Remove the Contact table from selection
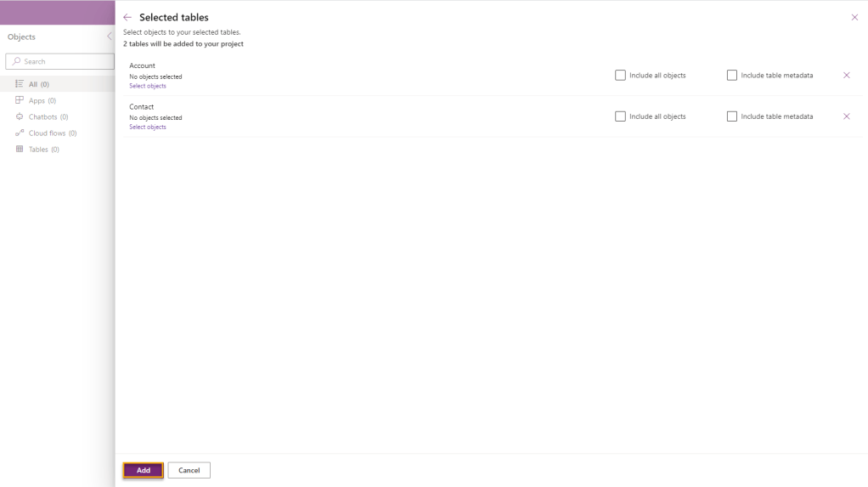868x487 pixels. (846, 116)
